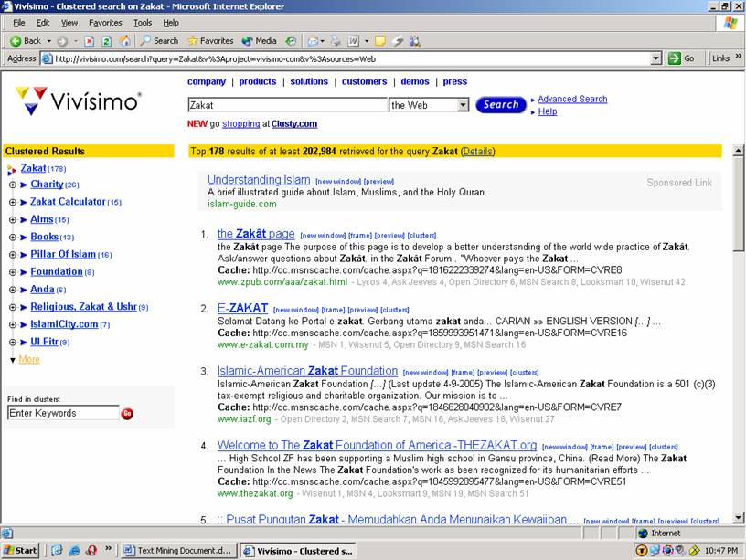Open the History toolbar icon
The image size is (746, 560).
click(x=291, y=41)
